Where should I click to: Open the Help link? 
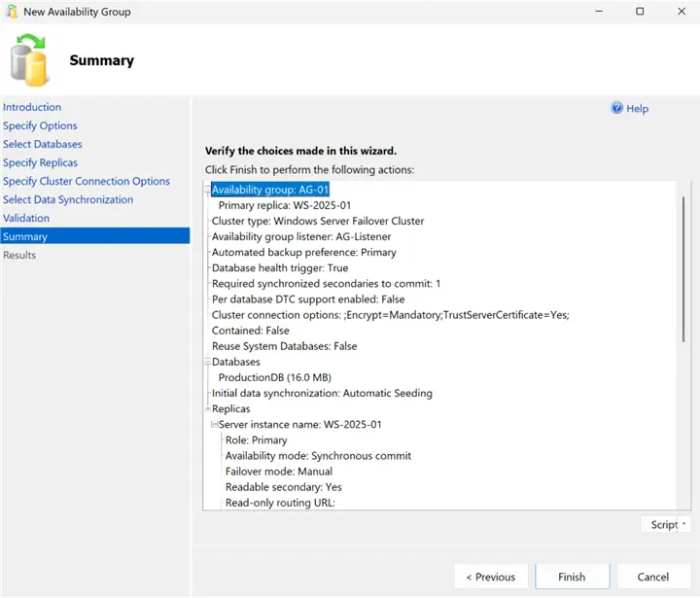(x=637, y=109)
